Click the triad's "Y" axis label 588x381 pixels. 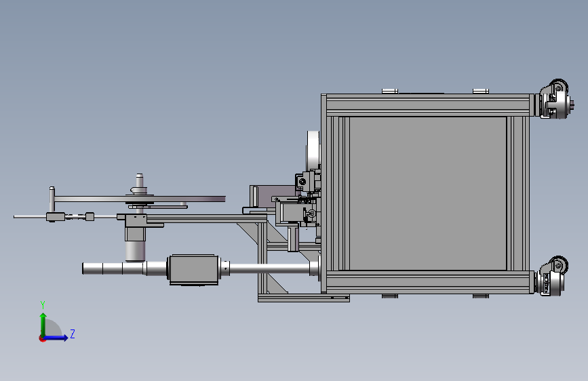point(43,305)
